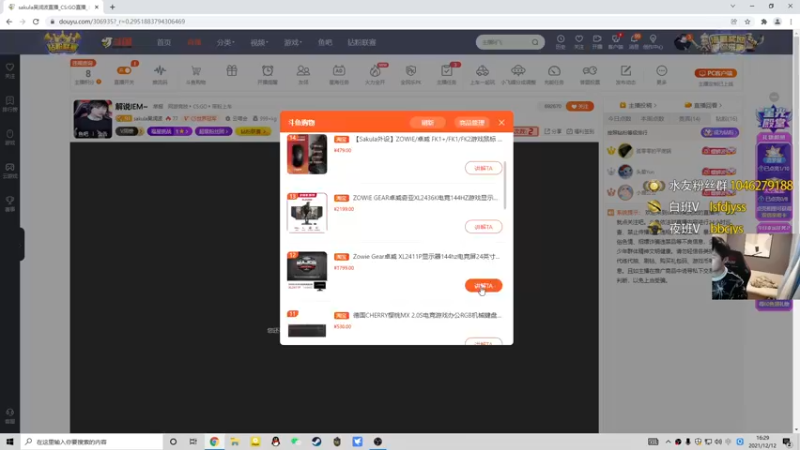Open the chat bubbles danmaku settings icon

pyautogui.click(x=590, y=71)
